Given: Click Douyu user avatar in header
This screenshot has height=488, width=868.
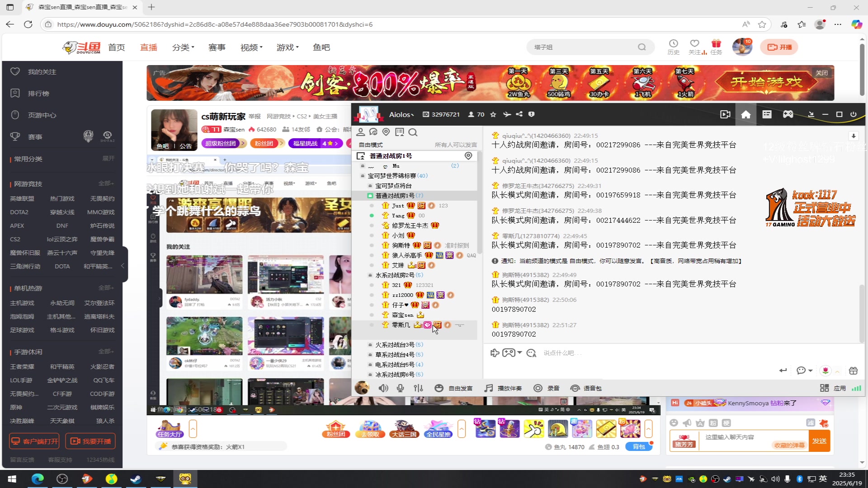Looking at the screenshot, I should (x=742, y=47).
